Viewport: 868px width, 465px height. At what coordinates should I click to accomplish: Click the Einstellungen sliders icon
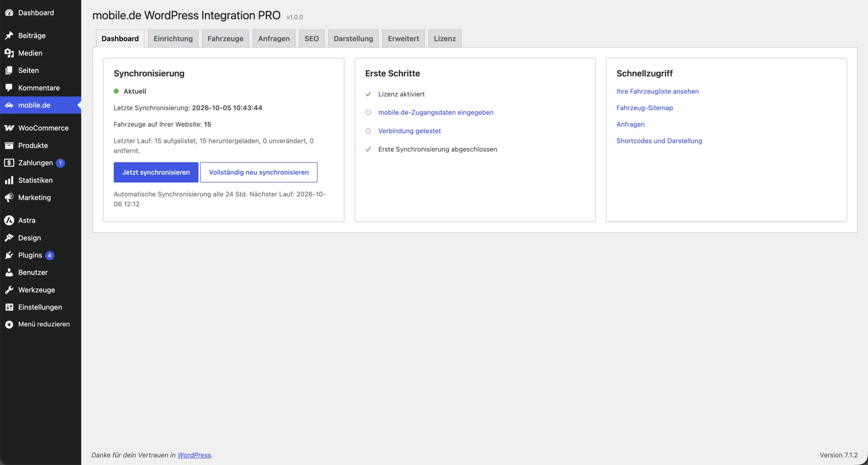point(9,307)
